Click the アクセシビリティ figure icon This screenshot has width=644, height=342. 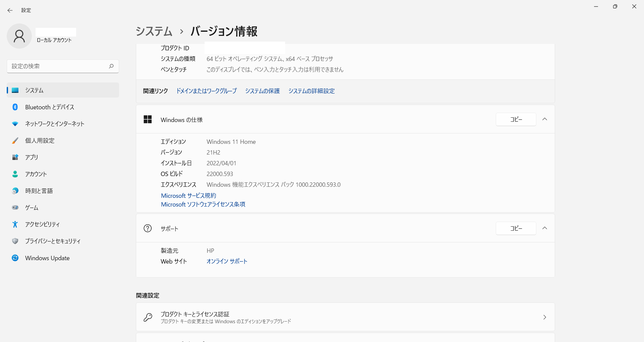[15, 224]
